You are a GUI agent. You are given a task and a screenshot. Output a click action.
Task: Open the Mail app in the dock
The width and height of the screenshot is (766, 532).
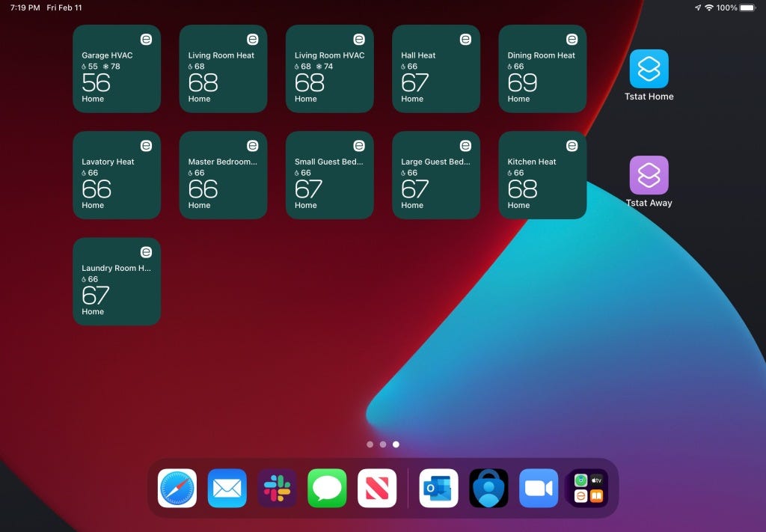point(227,488)
